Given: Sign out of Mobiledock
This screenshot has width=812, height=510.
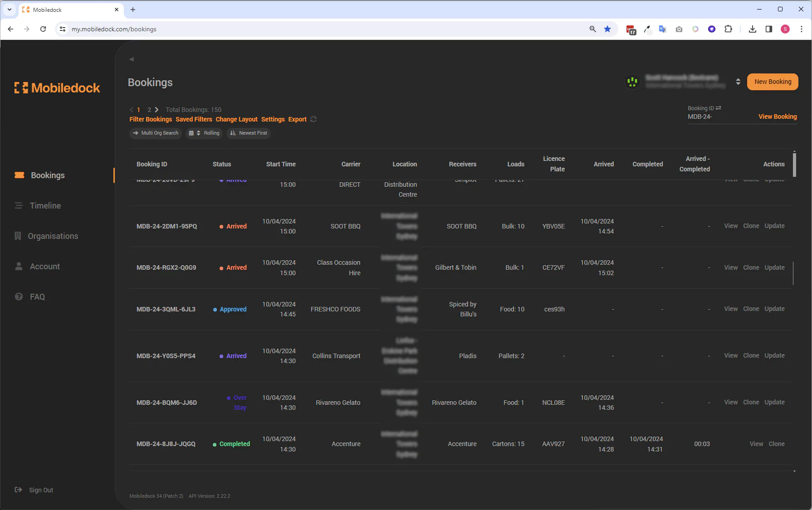Looking at the screenshot, I should [x=41, y=490].
